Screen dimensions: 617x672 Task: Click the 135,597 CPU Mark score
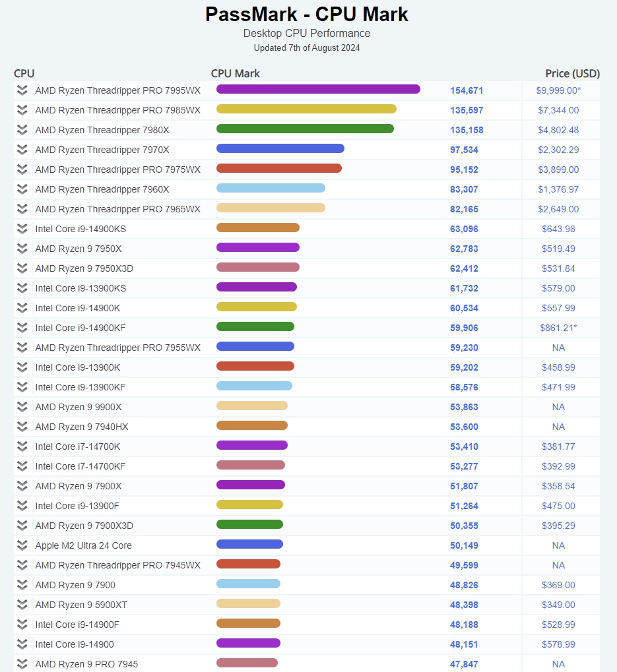467,110
